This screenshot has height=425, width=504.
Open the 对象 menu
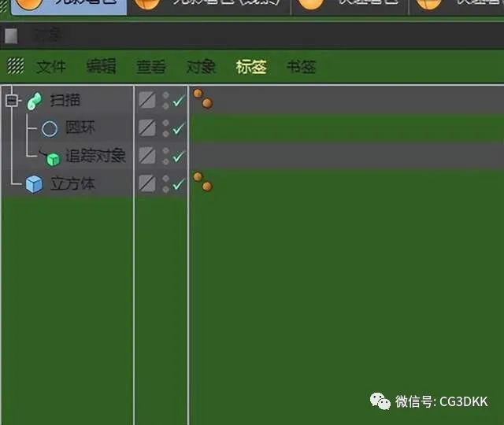pyautogui.click(x=202, y=67)
